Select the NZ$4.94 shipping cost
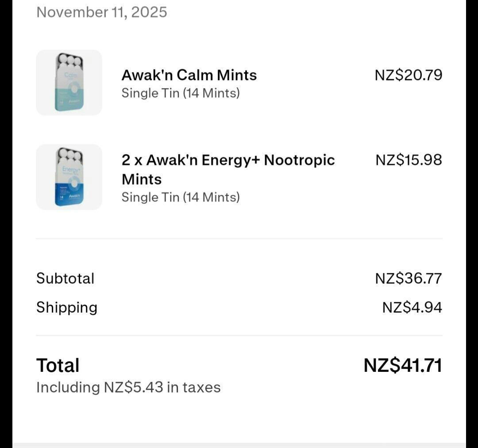The image size is (478, 448). [412, 307]
